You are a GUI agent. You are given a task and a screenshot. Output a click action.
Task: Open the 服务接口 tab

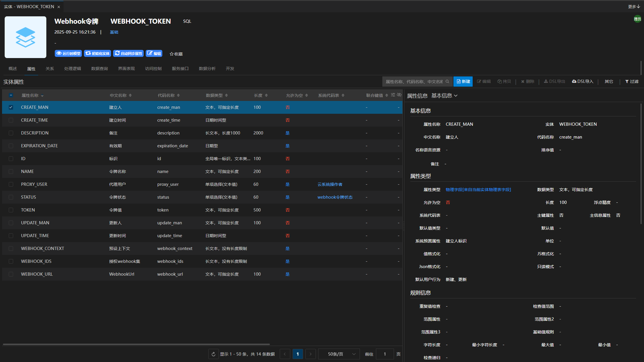(180, 69)
